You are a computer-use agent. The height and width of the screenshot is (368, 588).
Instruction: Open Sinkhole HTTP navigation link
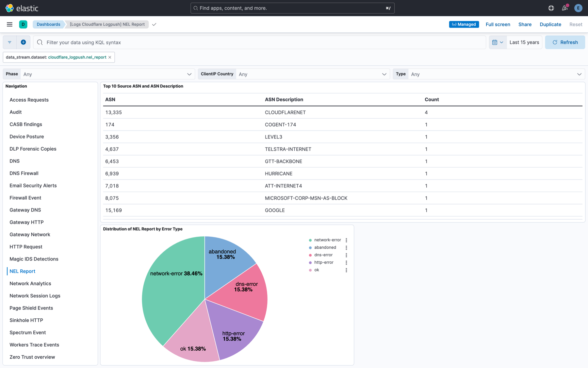point(26,320)
